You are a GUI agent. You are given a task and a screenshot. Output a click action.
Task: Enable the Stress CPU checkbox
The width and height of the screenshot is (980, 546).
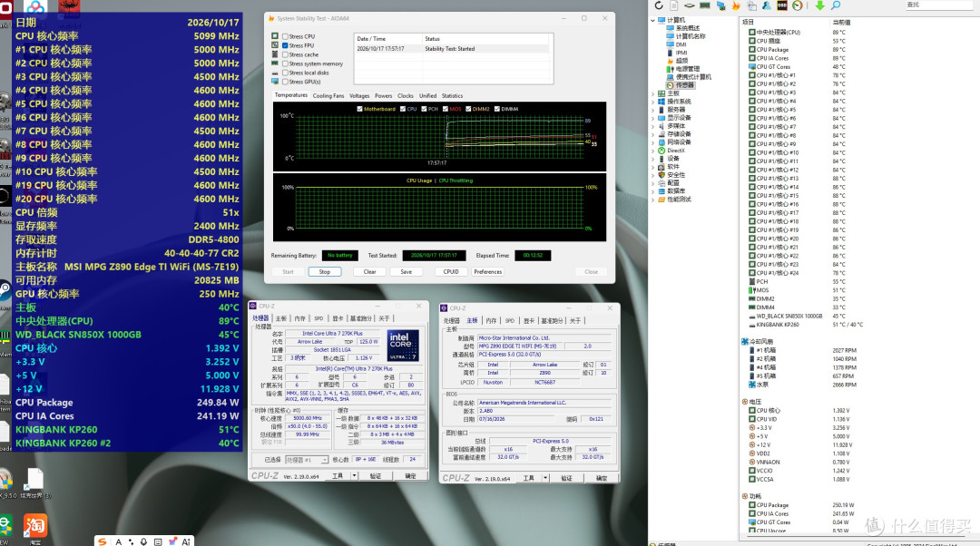[x=285, y=37]
